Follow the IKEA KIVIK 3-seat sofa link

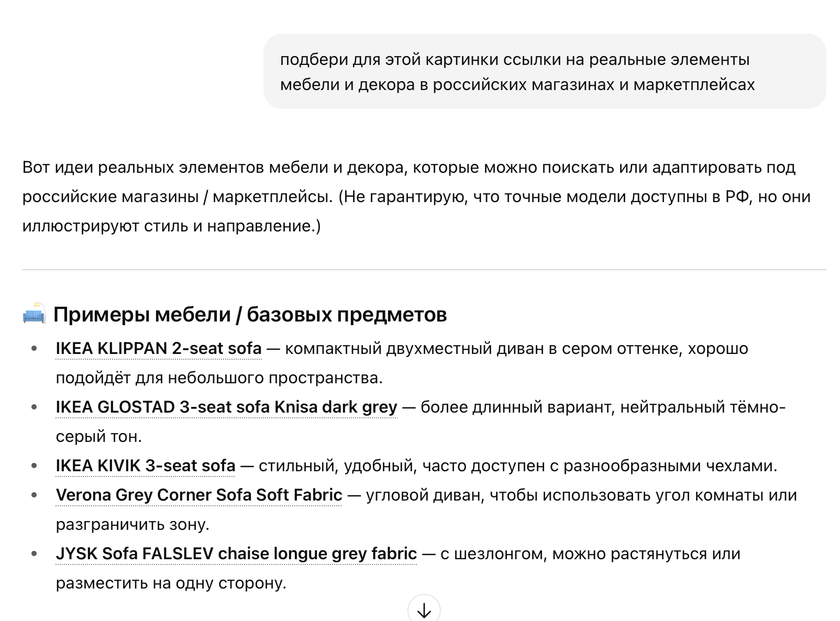[146, 466]
